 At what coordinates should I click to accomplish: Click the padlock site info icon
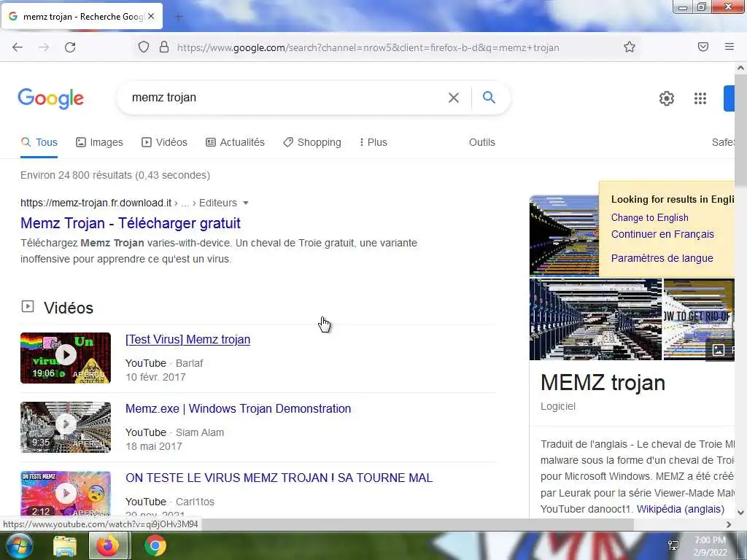click(164, 47)
